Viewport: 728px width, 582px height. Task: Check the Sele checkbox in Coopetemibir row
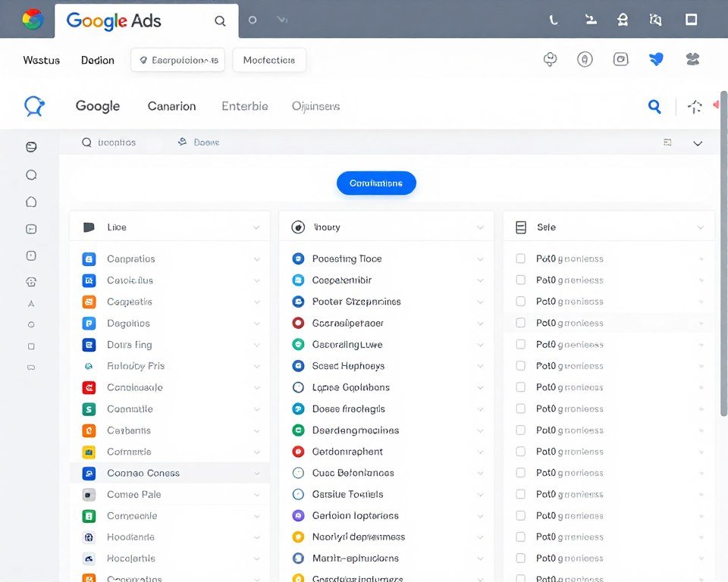[x=520, y=280]
